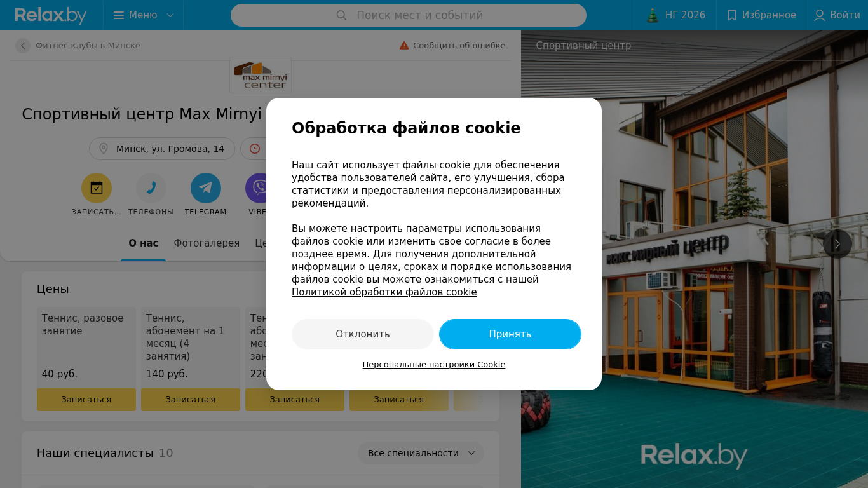868x488 pixels.
Task: Open Политикой обработки файлов cookie link
Action: [384, 292]
